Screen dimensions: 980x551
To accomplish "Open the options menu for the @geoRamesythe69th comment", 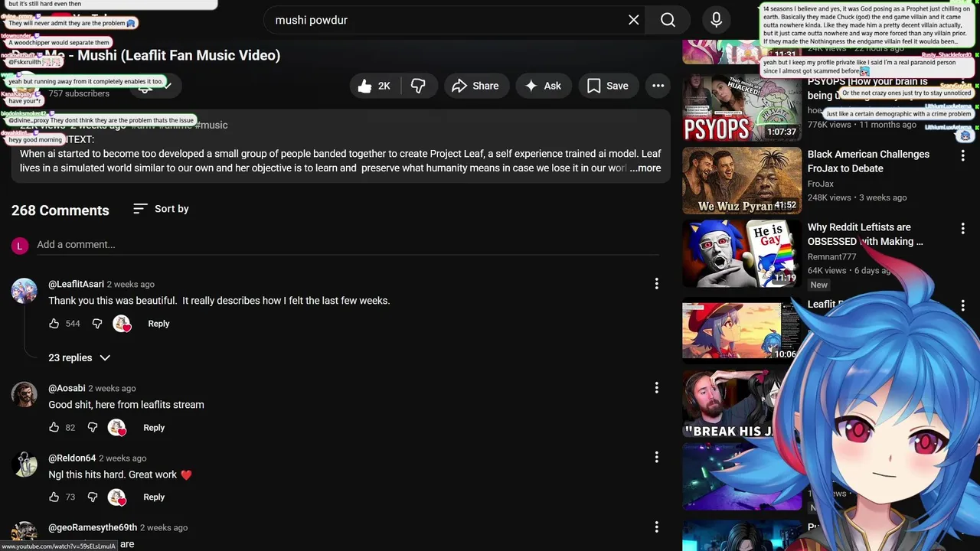I will point(656,527).
